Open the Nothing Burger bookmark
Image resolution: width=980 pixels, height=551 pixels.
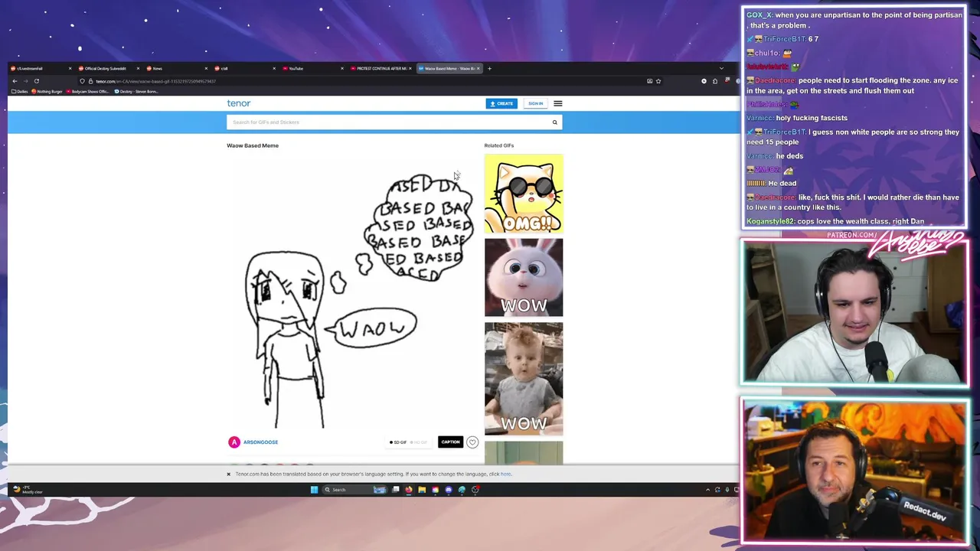(47, 92)
